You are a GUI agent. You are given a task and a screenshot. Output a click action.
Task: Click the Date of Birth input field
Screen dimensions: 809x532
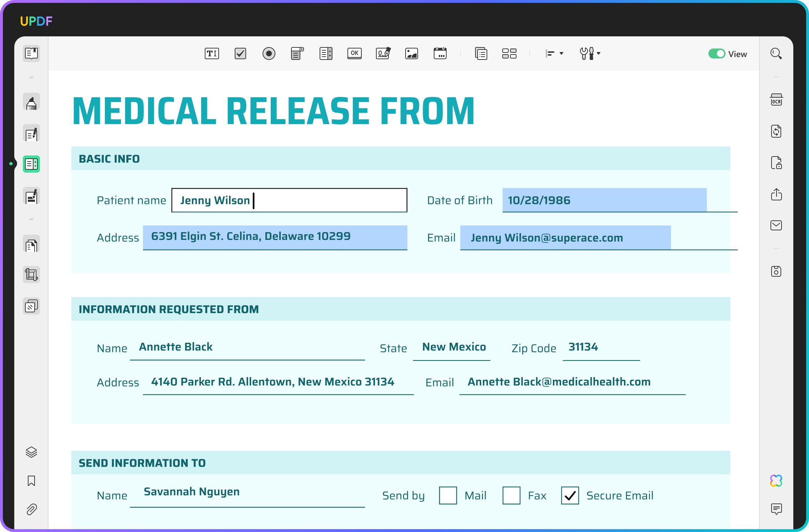(604, 200)
